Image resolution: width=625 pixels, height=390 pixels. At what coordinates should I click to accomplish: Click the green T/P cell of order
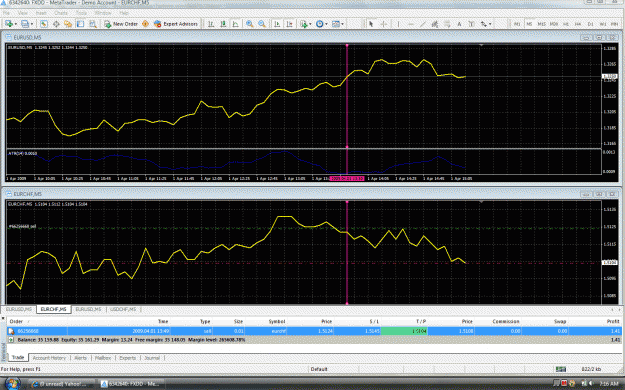pyautogui.click(x=404, y=331)
